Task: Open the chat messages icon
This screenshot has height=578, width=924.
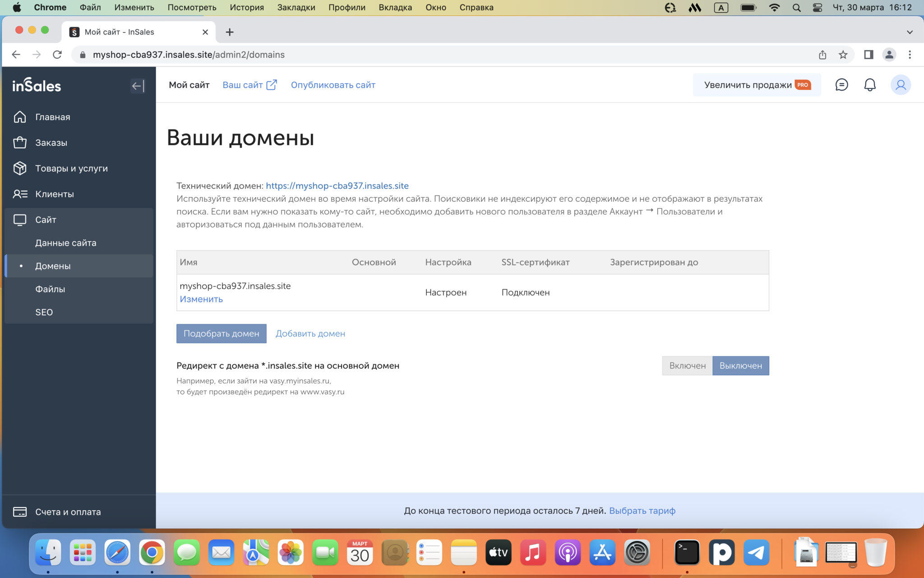Action: [841, 85]
